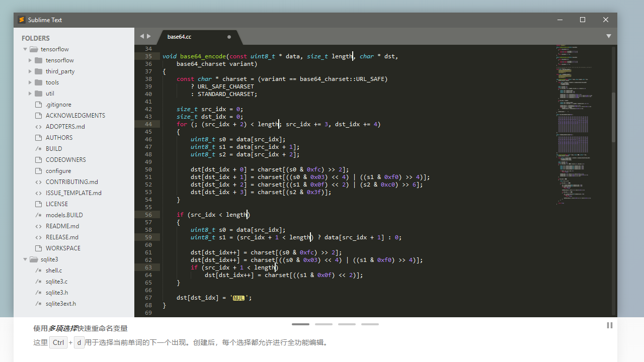Click the Sublime Text logo in the title bar

[x=21, y=20]
